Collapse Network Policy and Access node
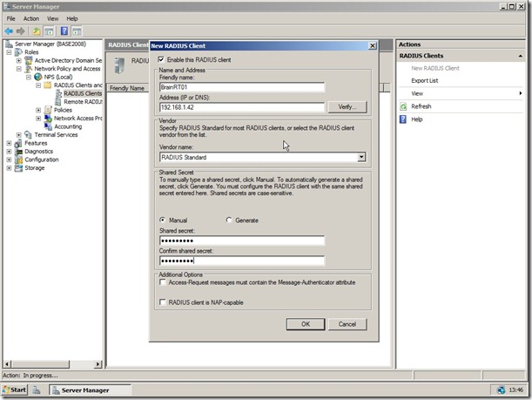 coord(19,69)
